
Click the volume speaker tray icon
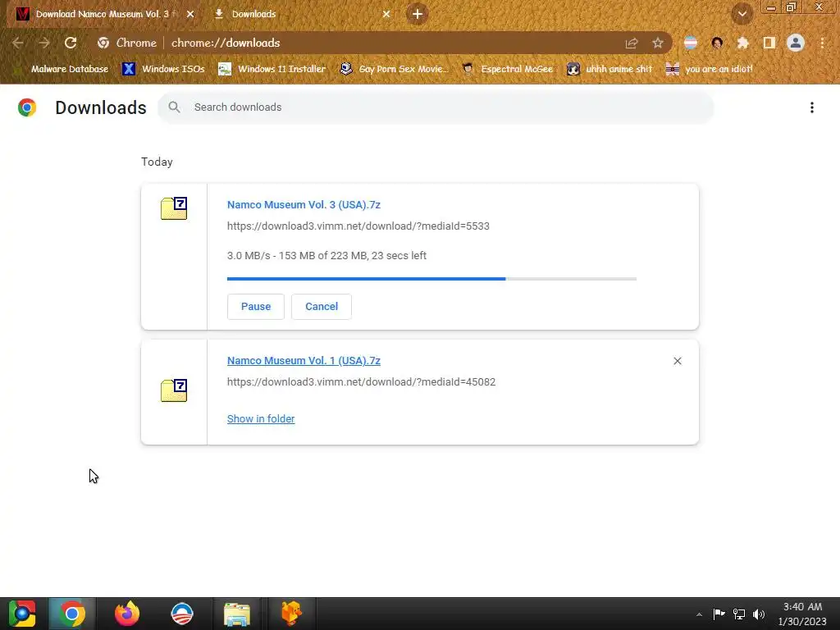pos(759,614)
